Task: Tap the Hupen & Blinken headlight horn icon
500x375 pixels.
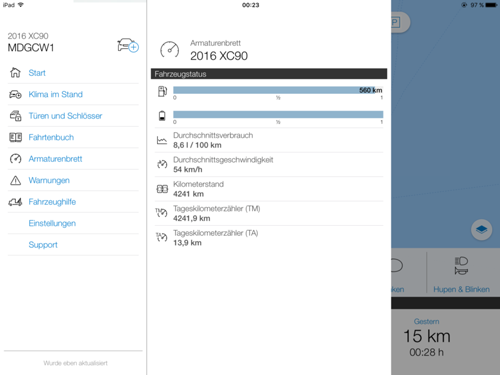Action: [461, 266]
